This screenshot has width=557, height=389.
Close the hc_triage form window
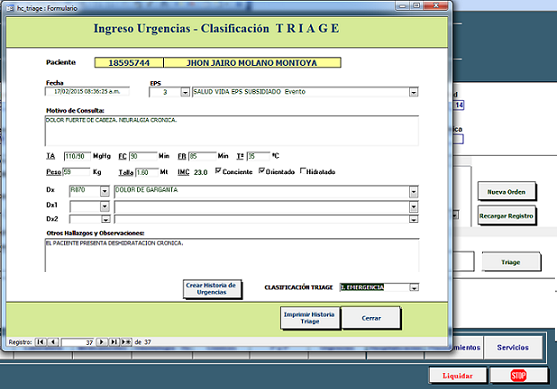pos(436,6)
